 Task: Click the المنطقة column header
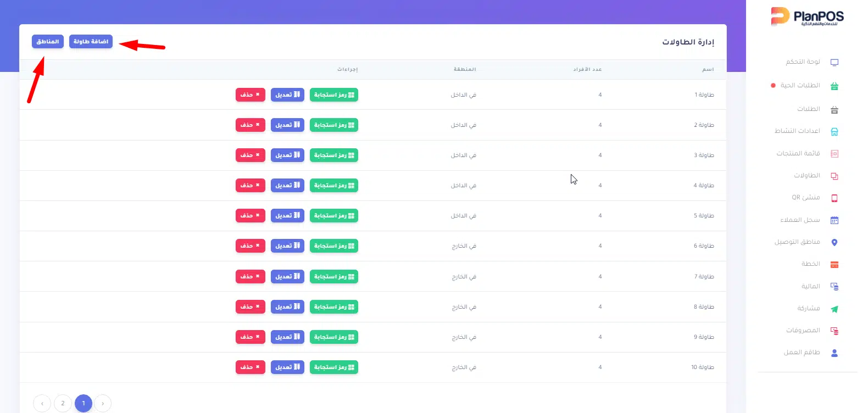coord(465,69)
